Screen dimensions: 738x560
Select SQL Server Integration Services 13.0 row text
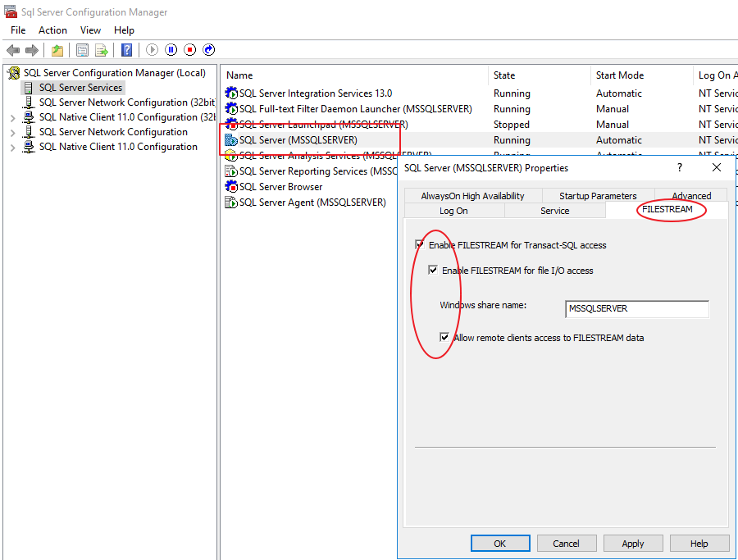pyautogui.click(x=316, y=93)
